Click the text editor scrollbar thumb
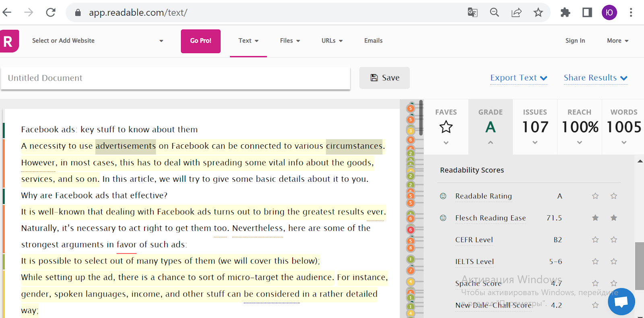The image size is (644, 318). 421,118
